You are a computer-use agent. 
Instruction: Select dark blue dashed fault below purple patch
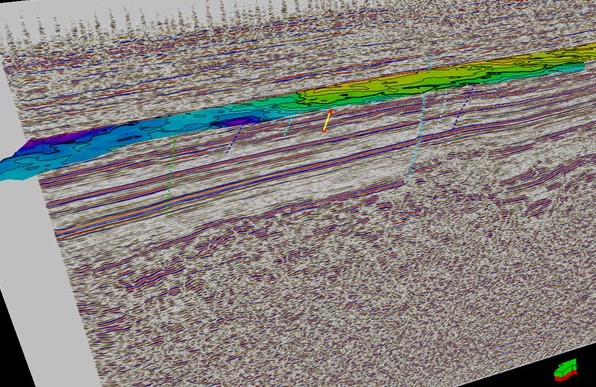(233, 140)
